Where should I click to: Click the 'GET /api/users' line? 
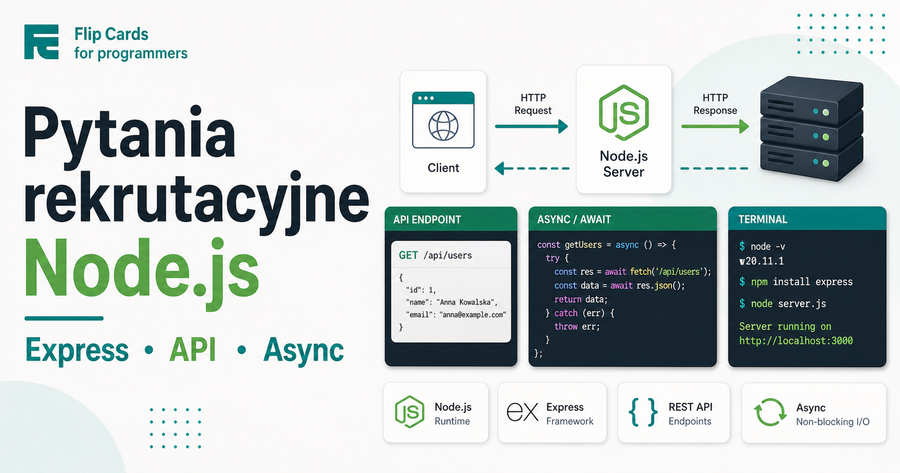click(436, 255)
